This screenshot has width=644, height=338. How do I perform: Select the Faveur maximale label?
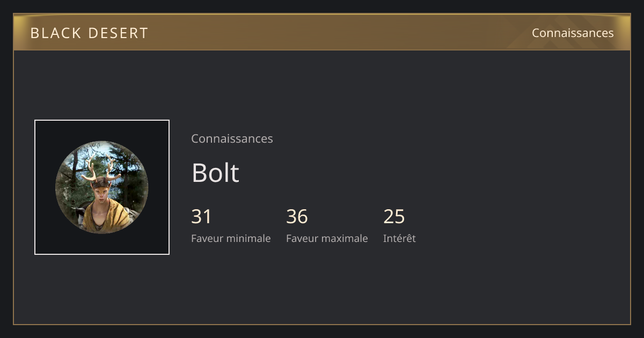tap(327, 238)
